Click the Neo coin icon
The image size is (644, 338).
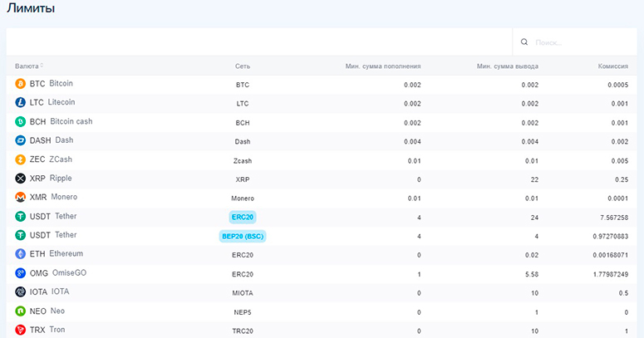[20, 311]
